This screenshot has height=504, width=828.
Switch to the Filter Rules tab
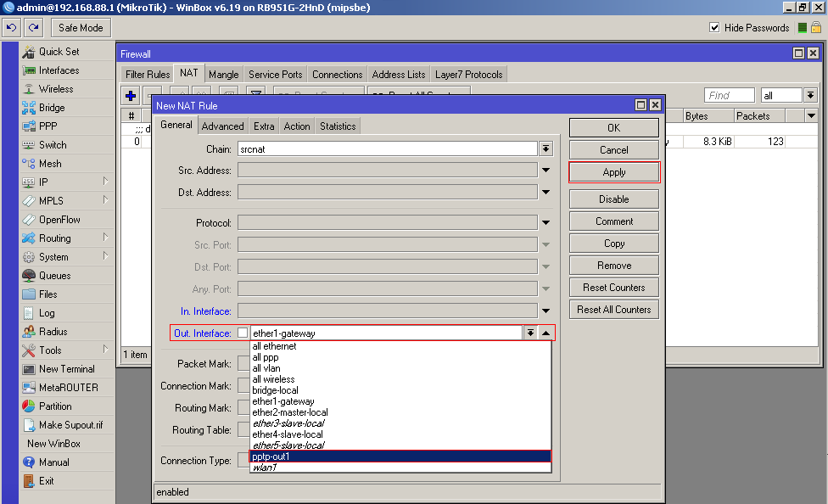148,75
